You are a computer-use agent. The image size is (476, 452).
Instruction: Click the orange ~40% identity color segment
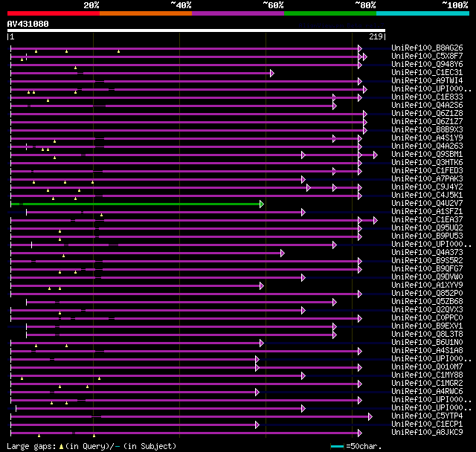(x=146, y=13)
